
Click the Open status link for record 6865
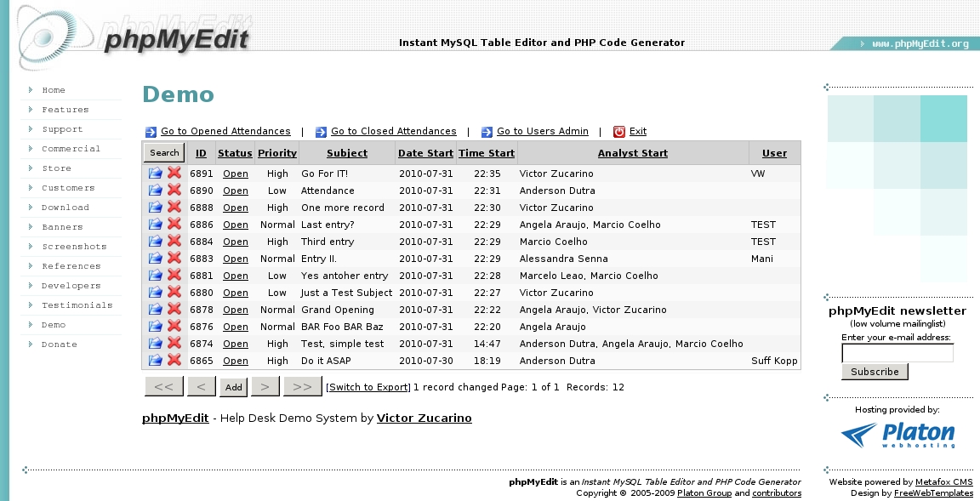click(236, 361)
